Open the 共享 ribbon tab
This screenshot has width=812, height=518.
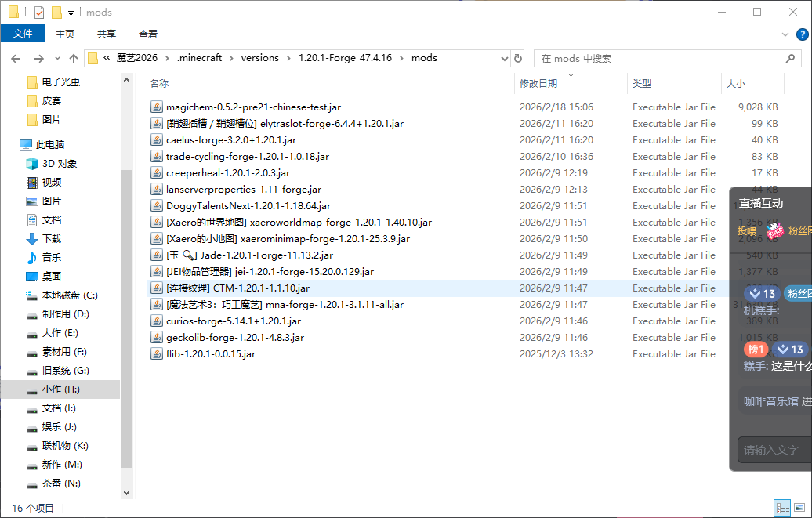106,34
